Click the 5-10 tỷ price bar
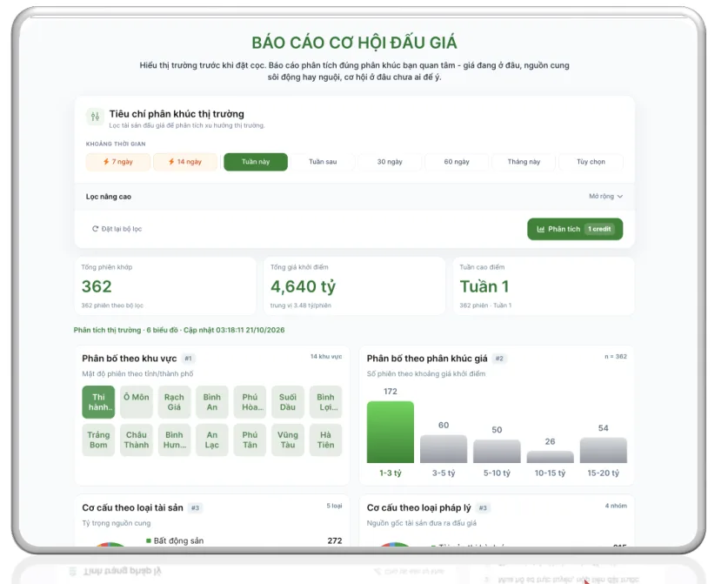 click(497, 451)
